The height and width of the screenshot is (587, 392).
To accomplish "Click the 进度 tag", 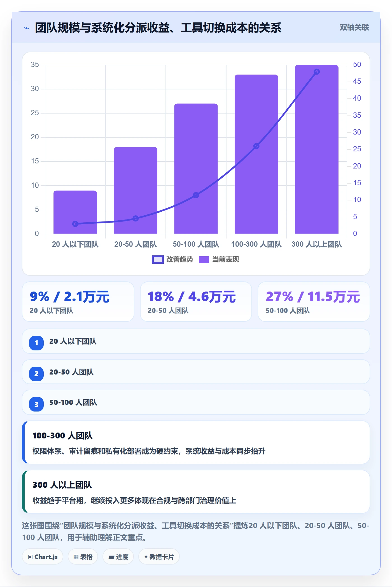I will click(118, 557).
